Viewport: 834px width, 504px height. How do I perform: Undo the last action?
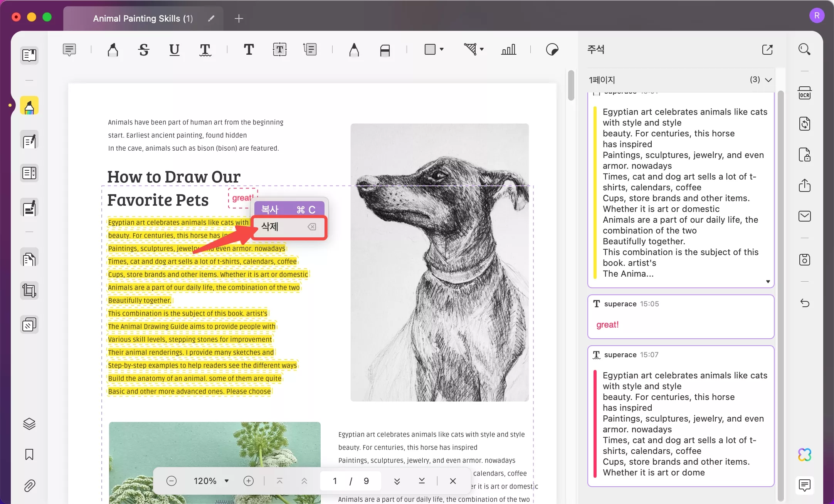(804, 303)
